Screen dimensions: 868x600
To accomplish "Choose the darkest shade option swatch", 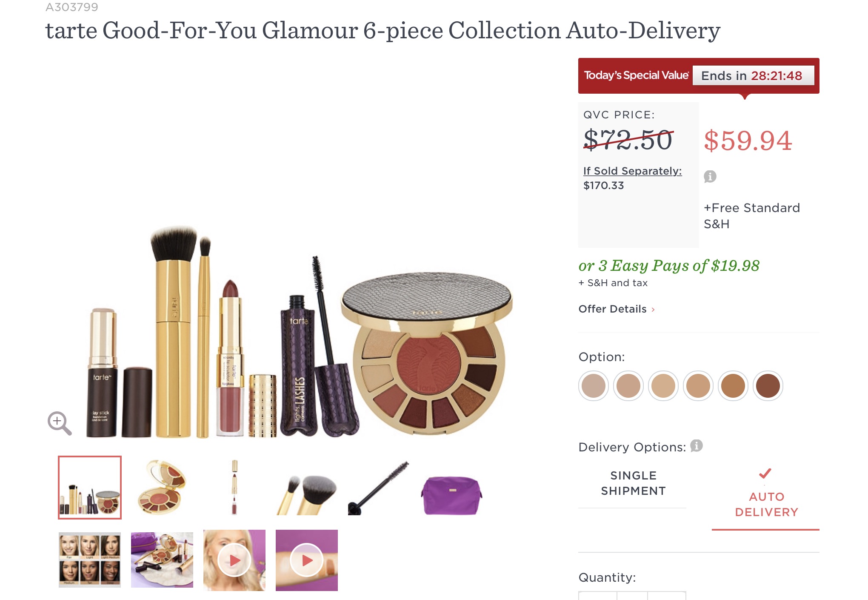I will click(768, 386).
